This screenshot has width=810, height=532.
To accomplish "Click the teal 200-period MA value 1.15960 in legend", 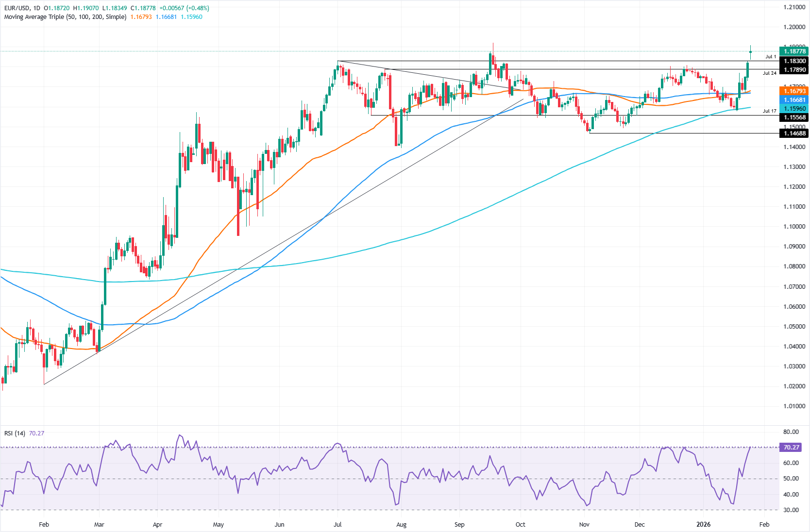I will [x=191, y=17].
